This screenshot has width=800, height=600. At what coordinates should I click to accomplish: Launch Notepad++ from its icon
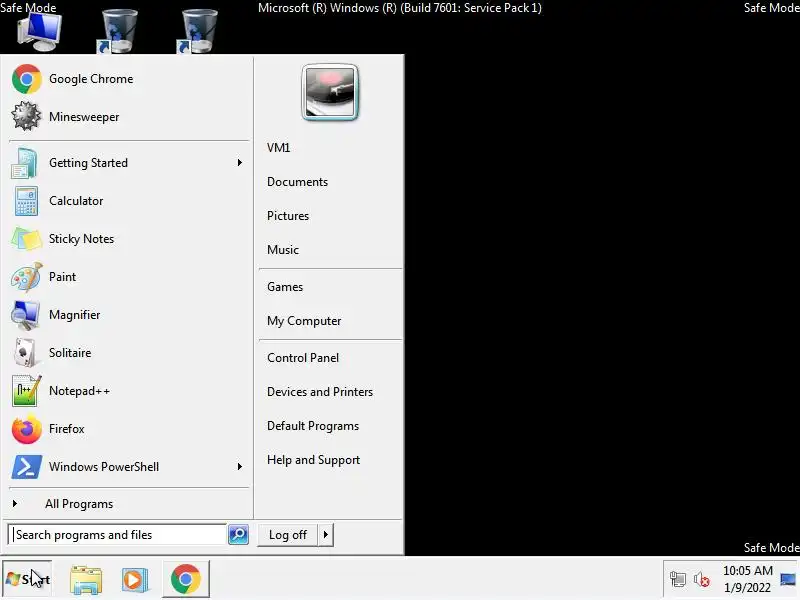[26, 391]
